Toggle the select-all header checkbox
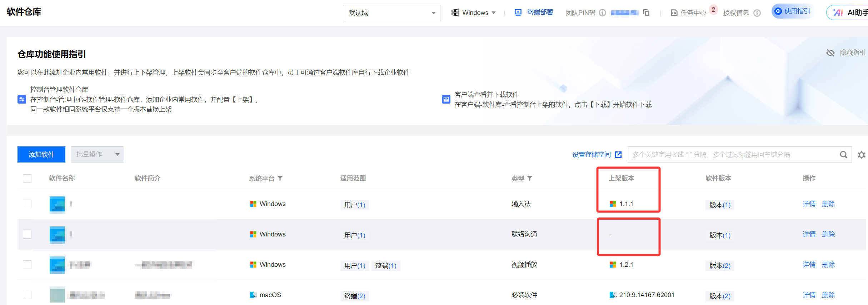This screenshot has height=305, width=868. click(27, 178)
